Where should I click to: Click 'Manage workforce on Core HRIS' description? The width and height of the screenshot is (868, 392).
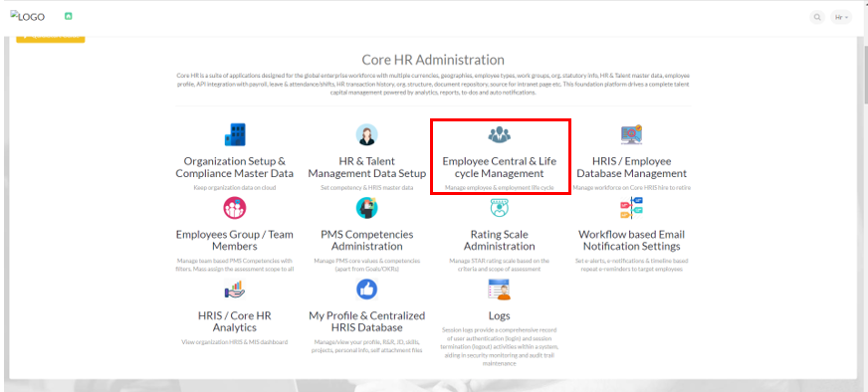[x=632, y=188]
